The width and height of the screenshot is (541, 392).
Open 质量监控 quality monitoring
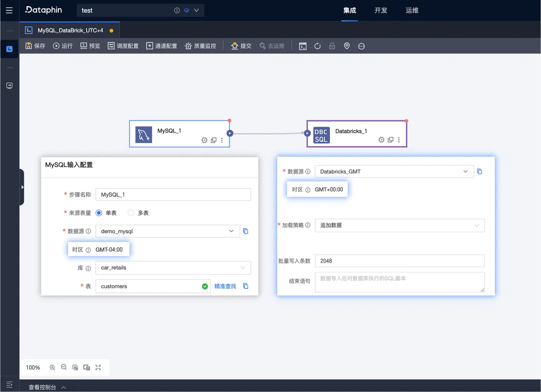coord(201,46)
